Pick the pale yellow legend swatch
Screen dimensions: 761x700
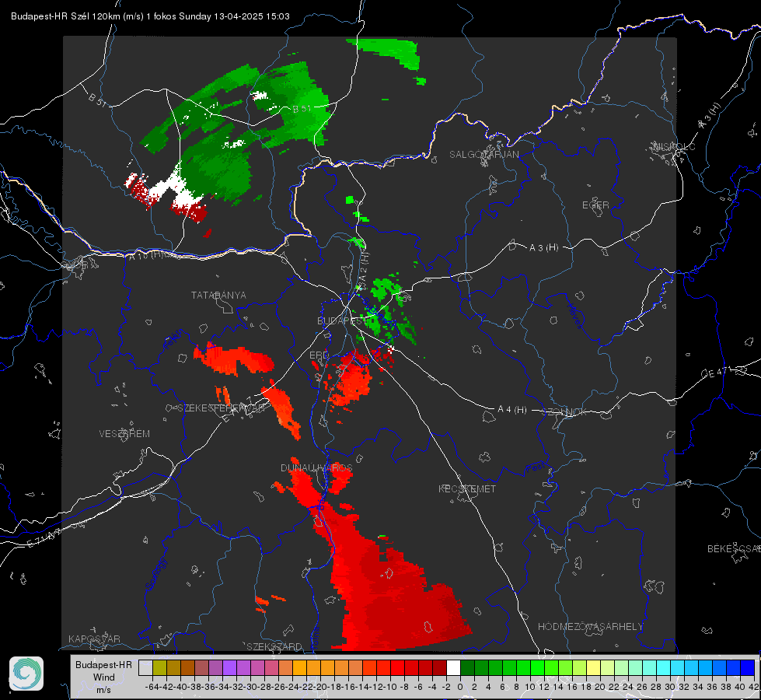(x=593, y=668)
